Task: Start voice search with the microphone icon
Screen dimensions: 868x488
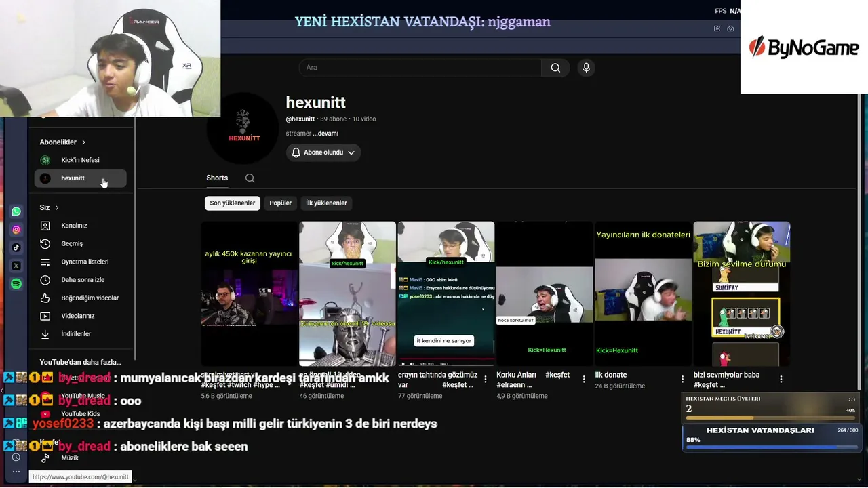Action: (x=587, y=68)
